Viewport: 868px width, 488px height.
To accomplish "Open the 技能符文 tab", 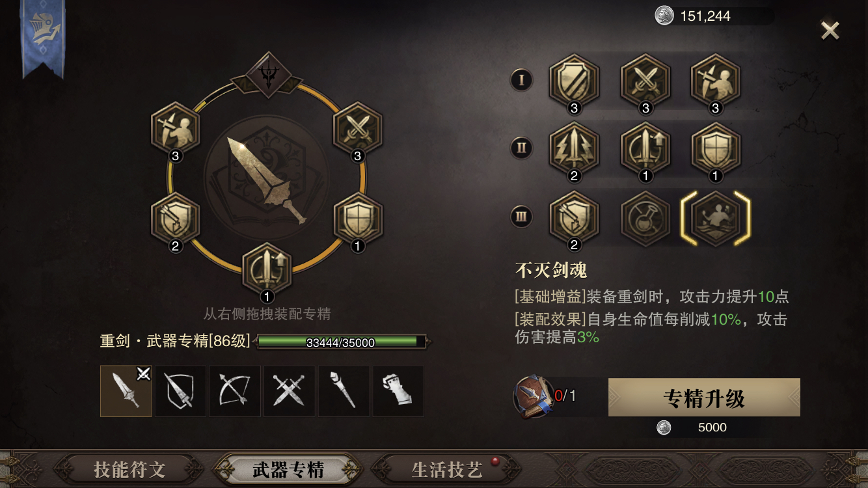I will click(x=129, y=469).
